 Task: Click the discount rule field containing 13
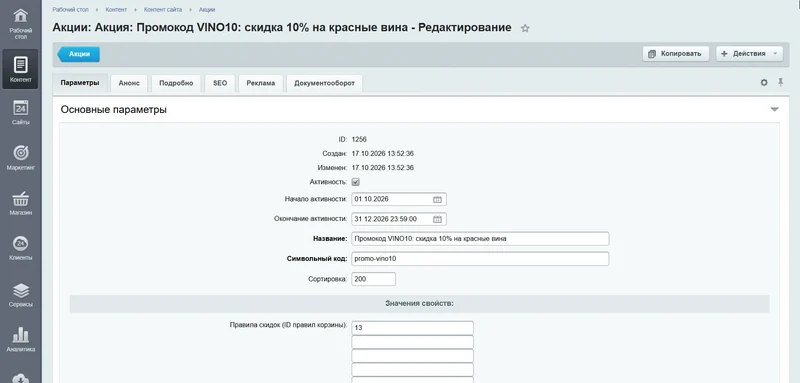[x=412, y=328]
